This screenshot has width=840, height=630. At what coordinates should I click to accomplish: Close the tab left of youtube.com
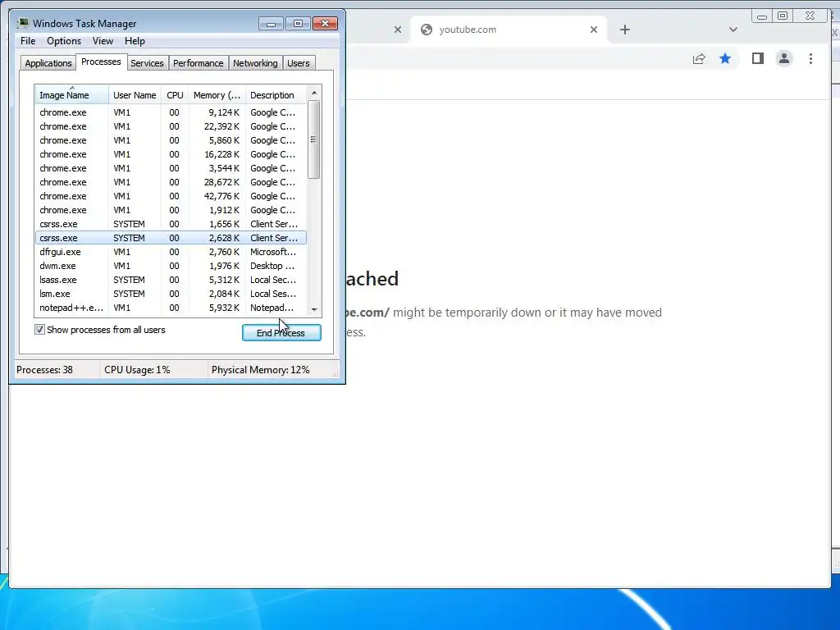pyautogui.click(x=398, y=30)
